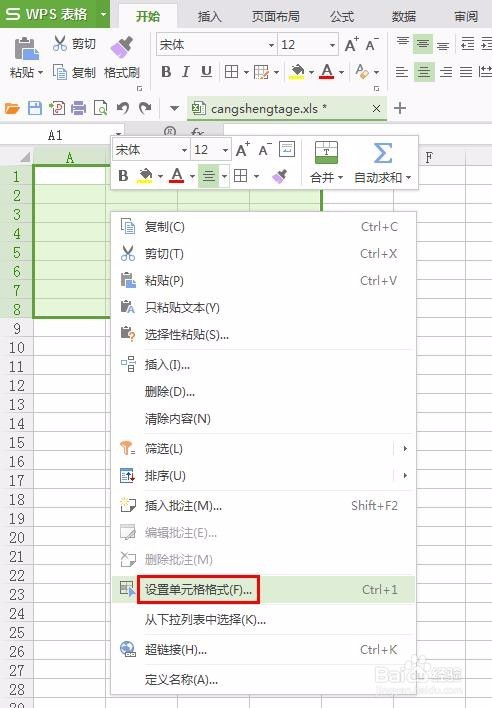Viewport: 492px width, 708px height.
Task: Click the Print Preview icon in quick toolbar
Action: [100, 108]
